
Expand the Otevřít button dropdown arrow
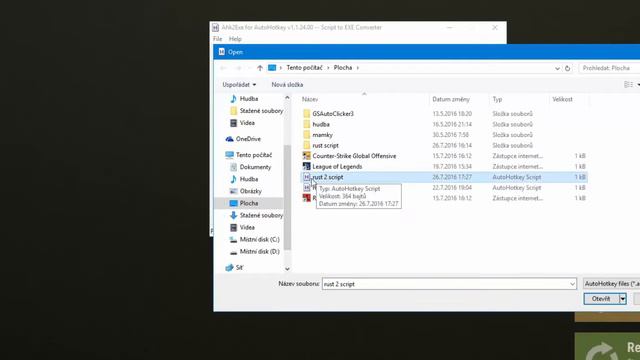pos(623,299)
